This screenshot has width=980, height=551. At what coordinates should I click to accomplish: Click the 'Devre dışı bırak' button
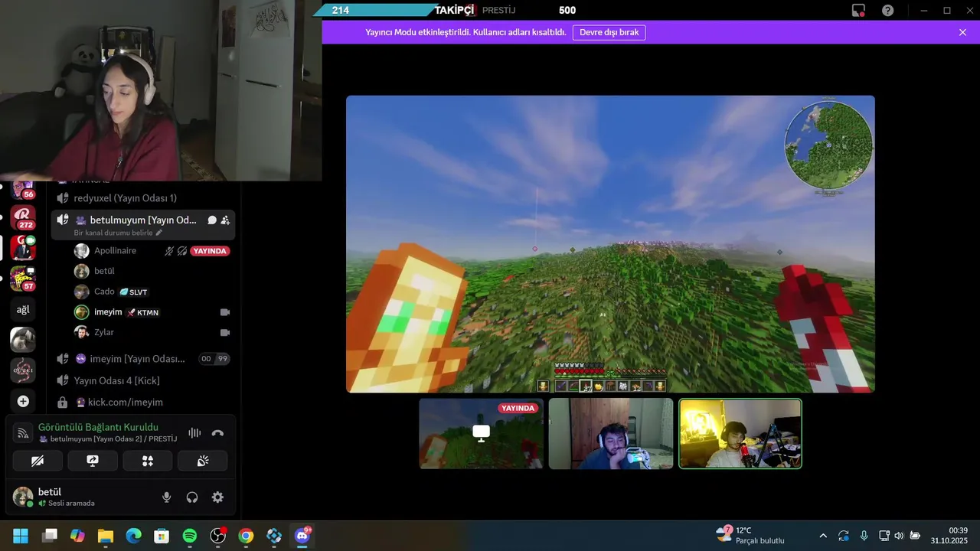pos(609,32)
